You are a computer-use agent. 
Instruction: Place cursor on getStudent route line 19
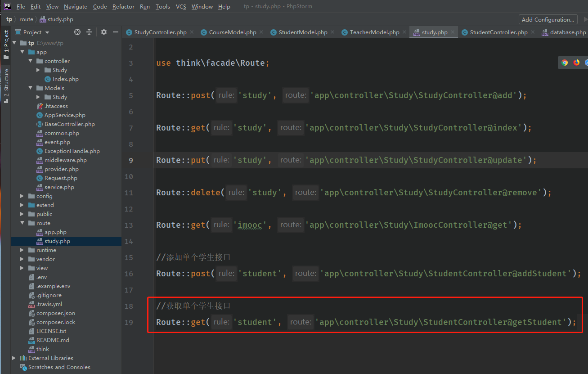tap(366, 322)
